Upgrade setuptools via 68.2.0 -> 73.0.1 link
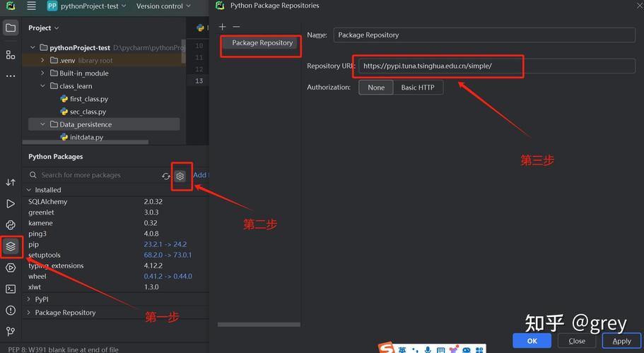 point(168,255)
